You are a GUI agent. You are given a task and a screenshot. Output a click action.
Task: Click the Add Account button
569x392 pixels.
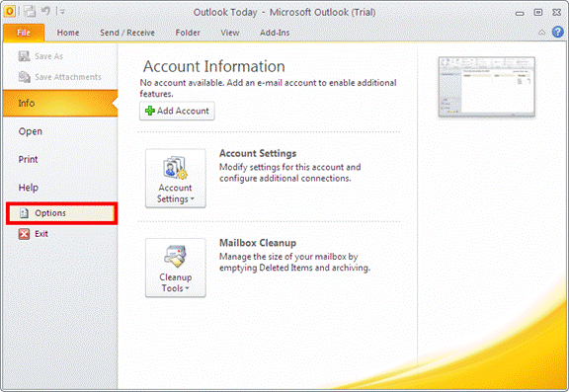(177, 111)
